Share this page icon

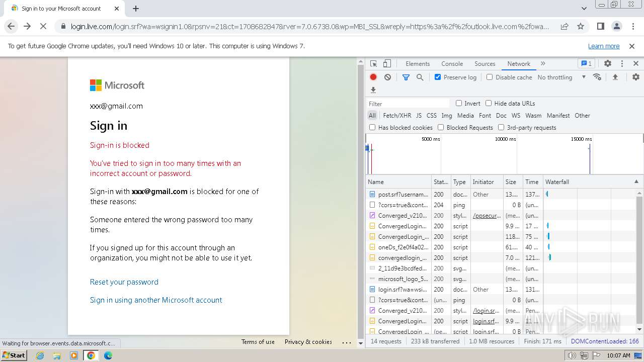point(565,27)
